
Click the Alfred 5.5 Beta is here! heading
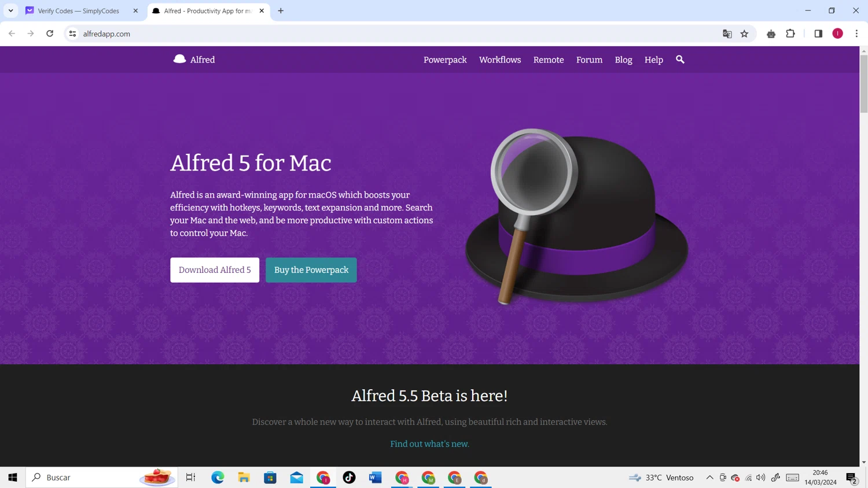point(429,396)
